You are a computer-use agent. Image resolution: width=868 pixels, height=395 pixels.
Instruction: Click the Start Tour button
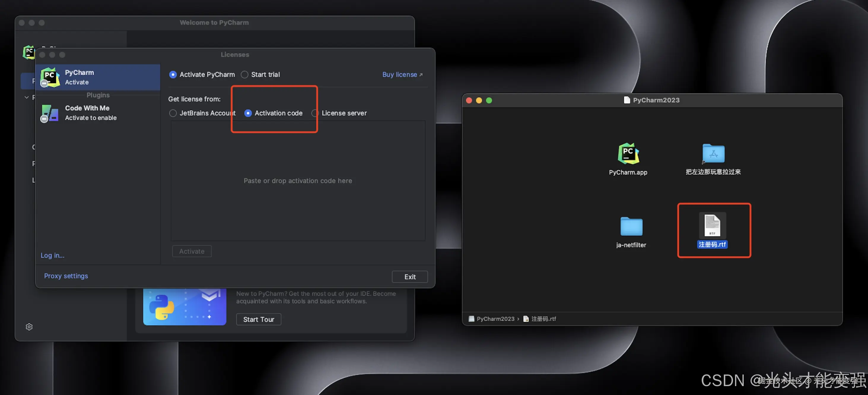point(258,319)
